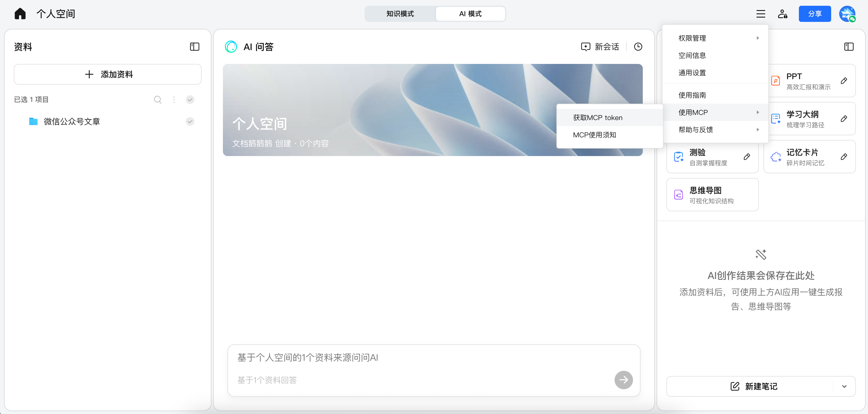
Task: Click the 添加资料 button
Action: point(107,74)
